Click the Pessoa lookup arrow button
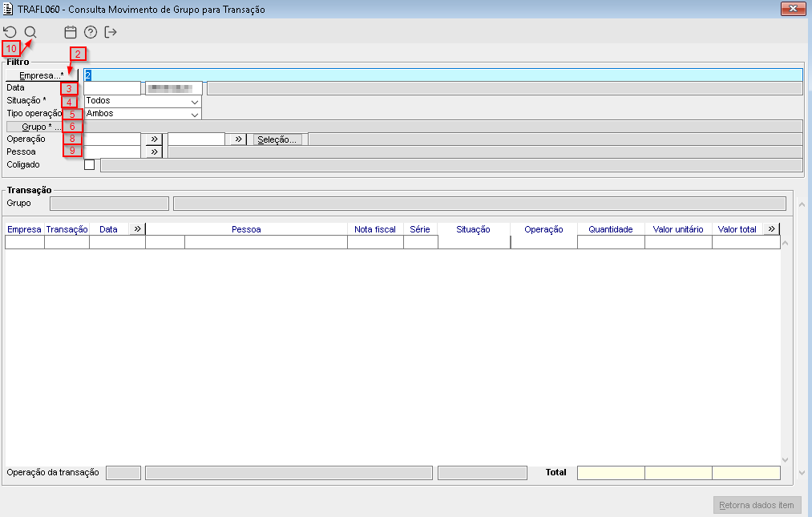 coord(154,151)
